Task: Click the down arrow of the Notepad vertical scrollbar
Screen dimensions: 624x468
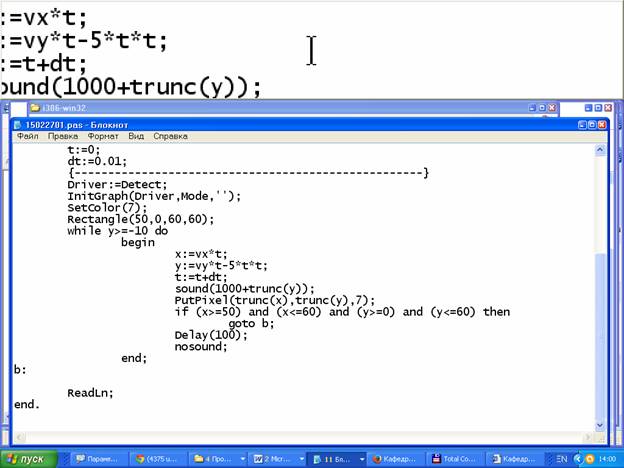Action: [600, 425]
